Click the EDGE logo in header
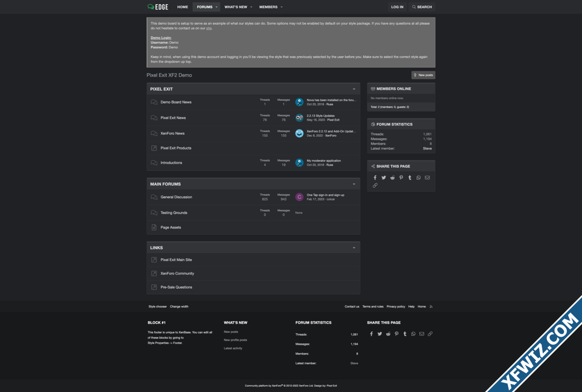This screenshot has height=392, width=582. click(x=158, y=7)
